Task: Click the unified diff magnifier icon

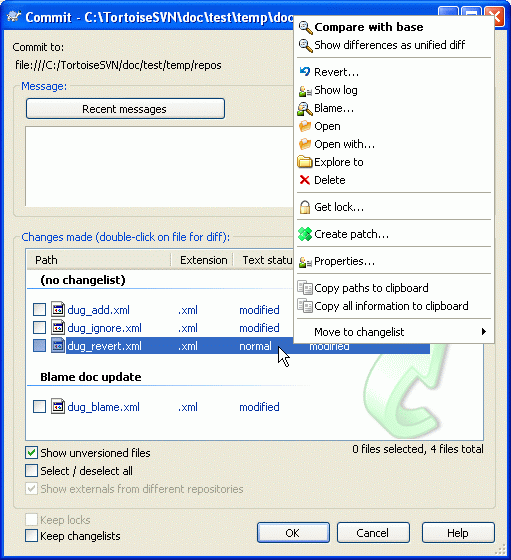Action: pyautogui.click(x=305, y=45)
